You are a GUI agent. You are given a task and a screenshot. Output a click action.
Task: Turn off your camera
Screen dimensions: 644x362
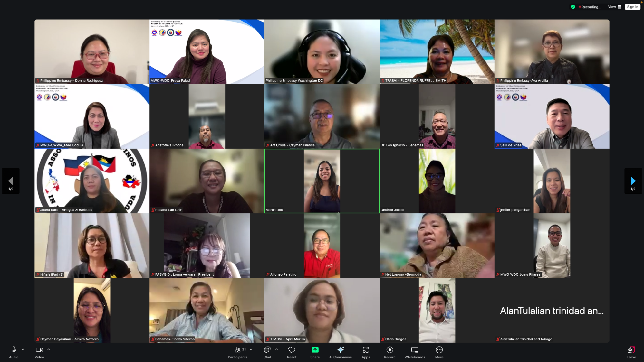pos(39,349)
